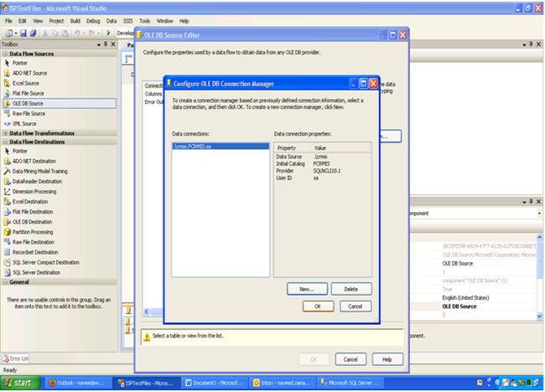Click Help in OLE DB Source Editor
545x392 pixels.
coord(387,359)
